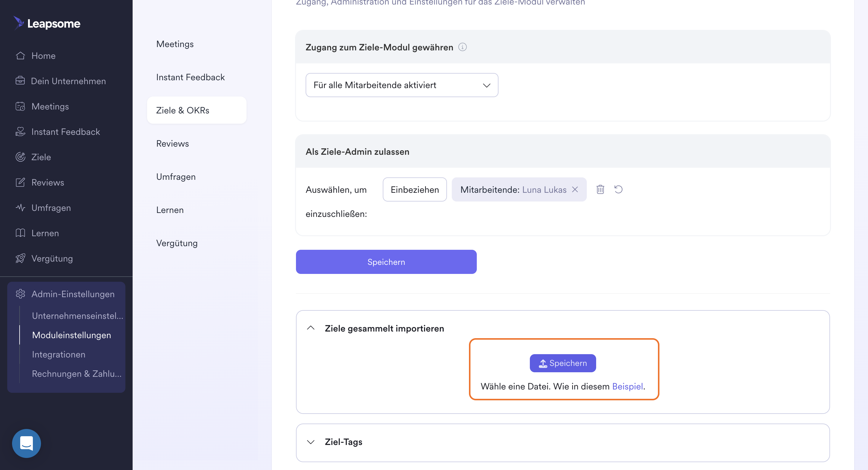Screen dimensions: 868x470
Task: Open Instant Feedback module settings
Action: pos(190,77)
